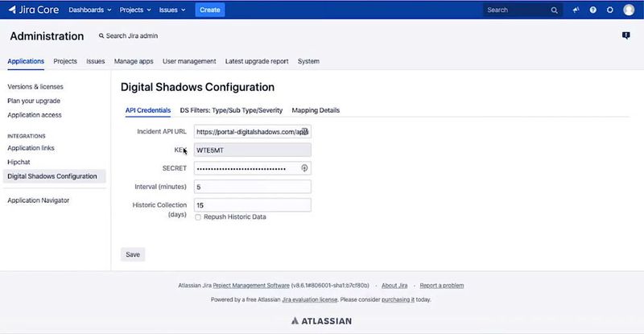This screenshot has height=334, width=644.
Task: Open the notifications megaphone icon
Action: [x=576, y=10]
